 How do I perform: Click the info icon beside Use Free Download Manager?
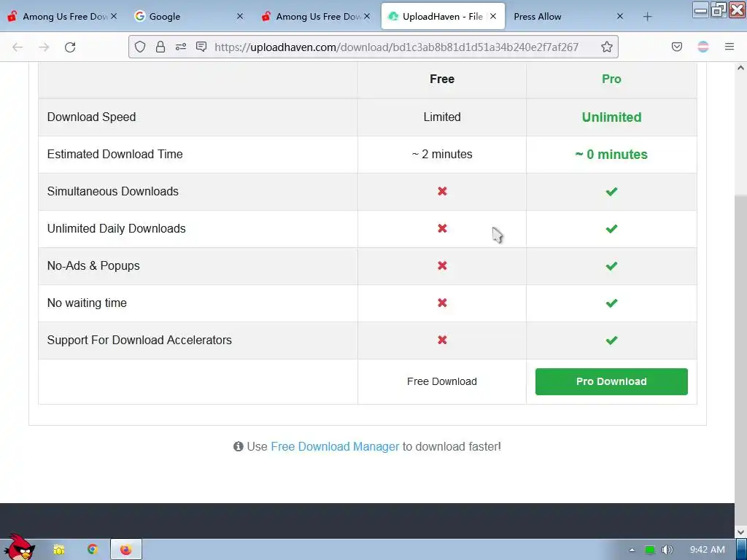point(239,446)
